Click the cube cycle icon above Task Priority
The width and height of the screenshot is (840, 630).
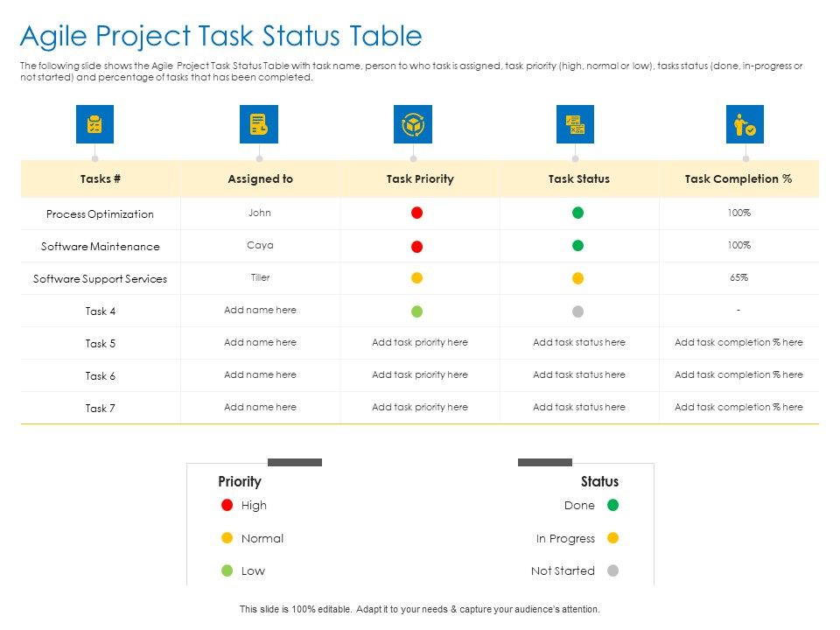coord(413,124)
